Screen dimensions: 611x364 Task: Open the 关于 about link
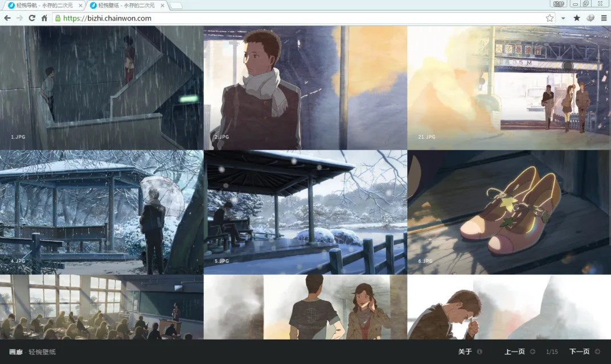pos(465,352)
